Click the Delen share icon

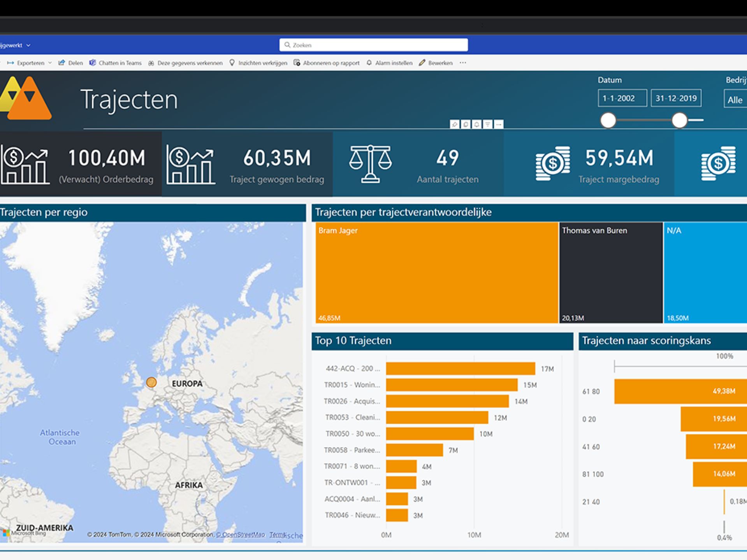pos(62,63)
